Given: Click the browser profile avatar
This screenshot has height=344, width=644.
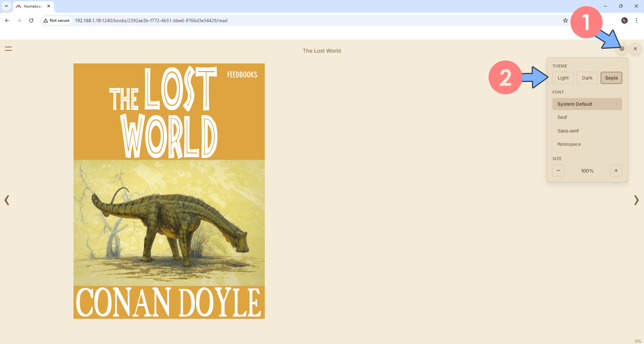Looking at the screenshot, I should click(624, 20).
